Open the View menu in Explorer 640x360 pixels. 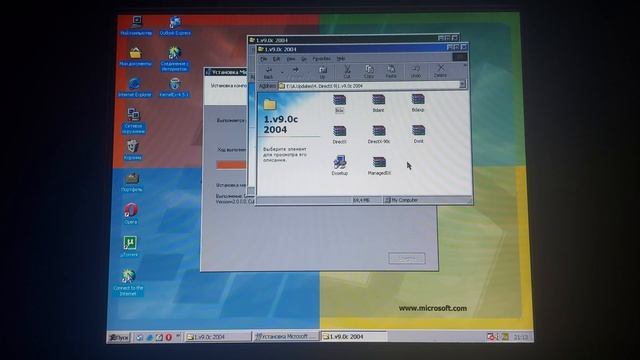point(291,59)
